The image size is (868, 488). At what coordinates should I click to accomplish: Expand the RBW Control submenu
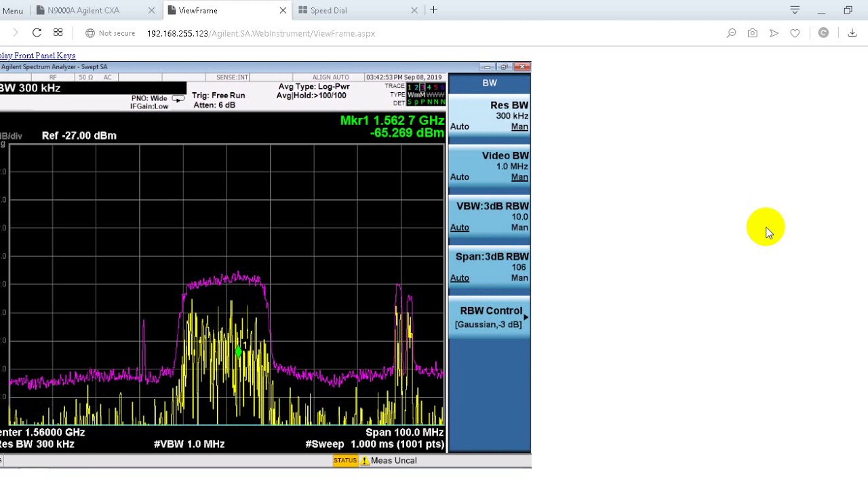coord(490,317)
